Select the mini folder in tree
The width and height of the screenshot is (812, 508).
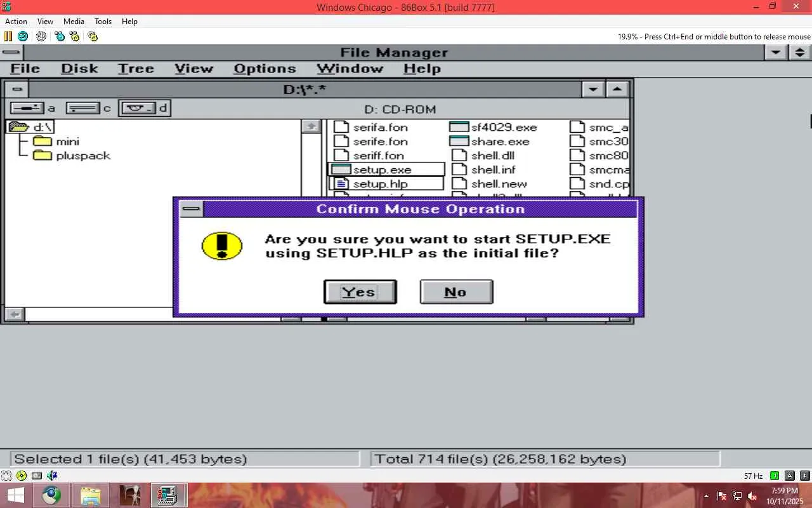pyautogui.click(x=67, y=141)
